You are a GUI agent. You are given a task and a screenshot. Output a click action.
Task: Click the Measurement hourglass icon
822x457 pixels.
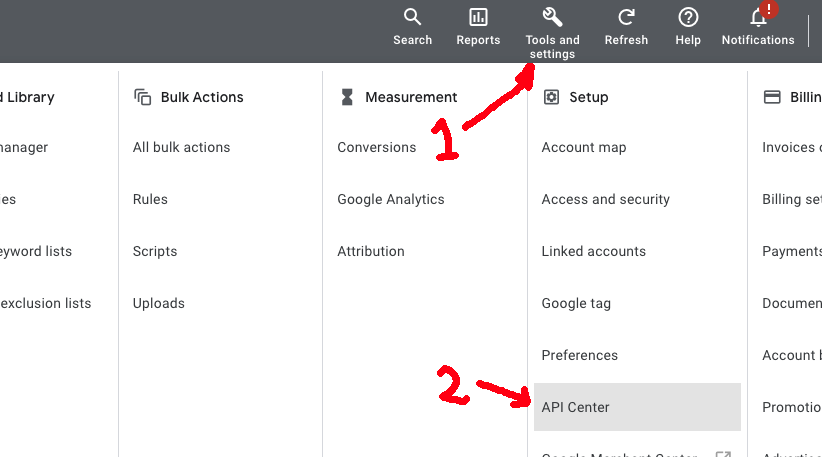point(347,97)
